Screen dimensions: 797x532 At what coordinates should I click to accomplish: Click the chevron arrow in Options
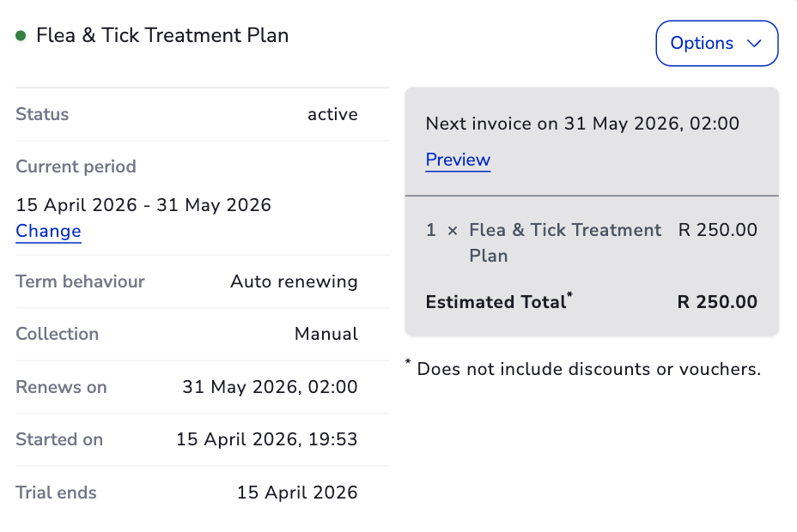754,44
